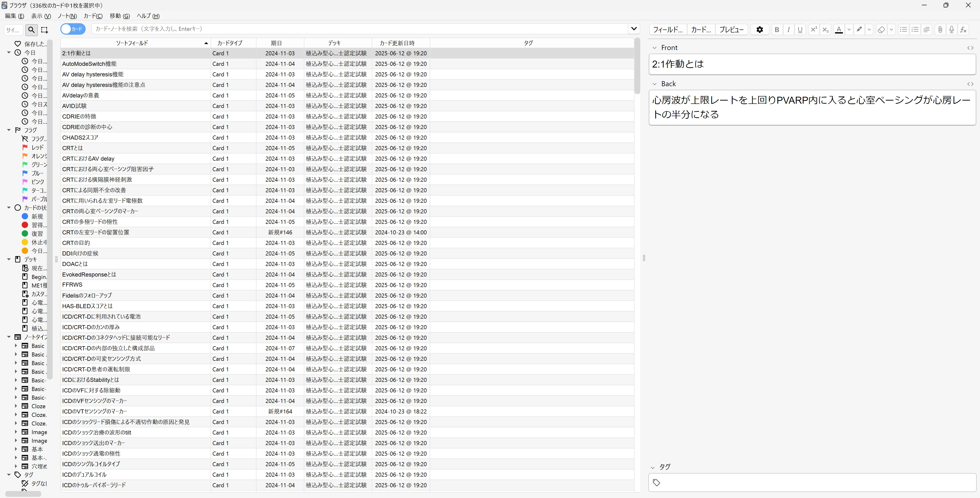Attach a file with the paperclip icon
This screenshot has width=980, height=498.
[940, 29]
